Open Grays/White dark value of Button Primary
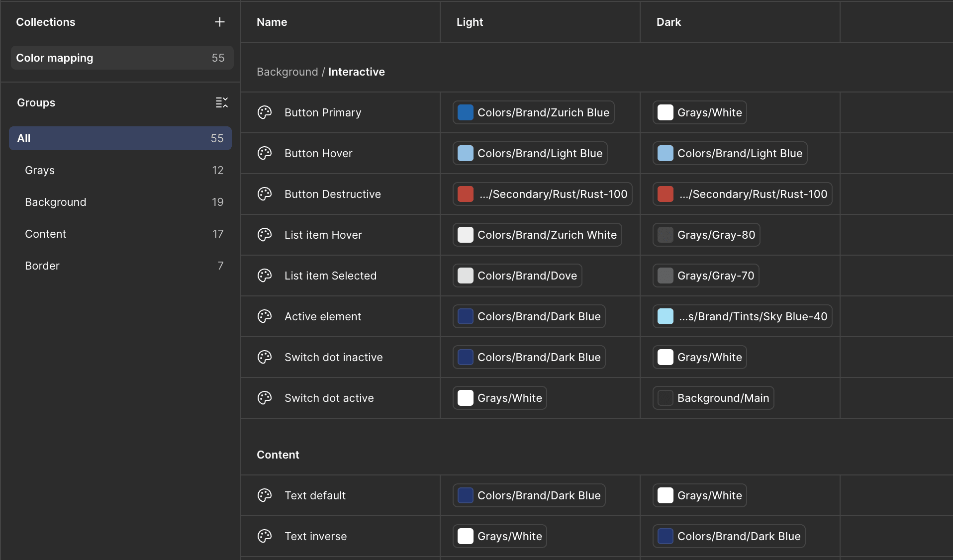Image resolution: width=953 pixels, height=560 pixels. [x=700, y=112]
